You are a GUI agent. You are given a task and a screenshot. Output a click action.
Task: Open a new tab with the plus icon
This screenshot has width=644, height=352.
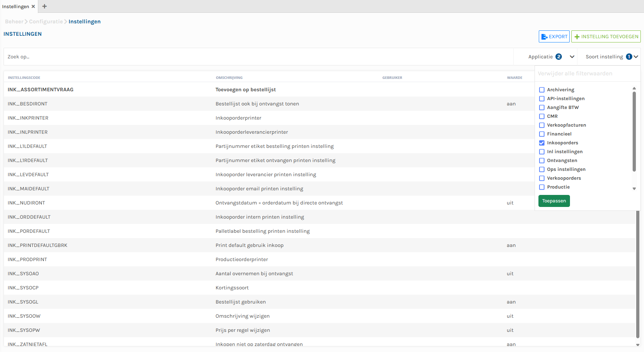click(45, 6)
